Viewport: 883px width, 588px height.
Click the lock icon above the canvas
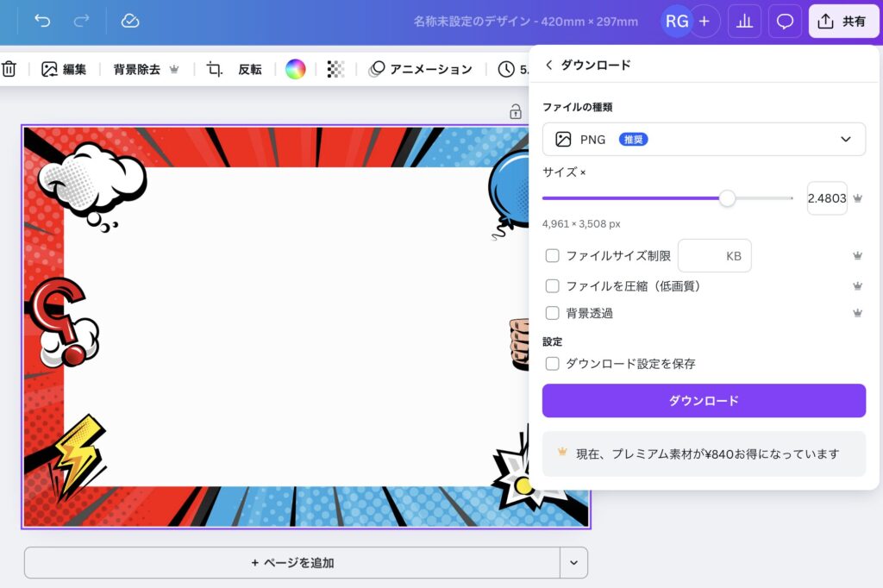[x=514, y=110]
